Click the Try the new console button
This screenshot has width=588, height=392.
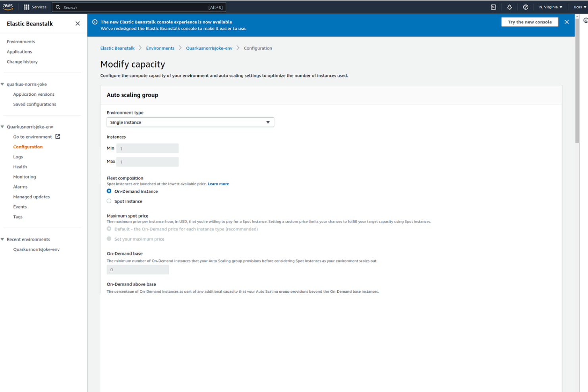point(530,22)
